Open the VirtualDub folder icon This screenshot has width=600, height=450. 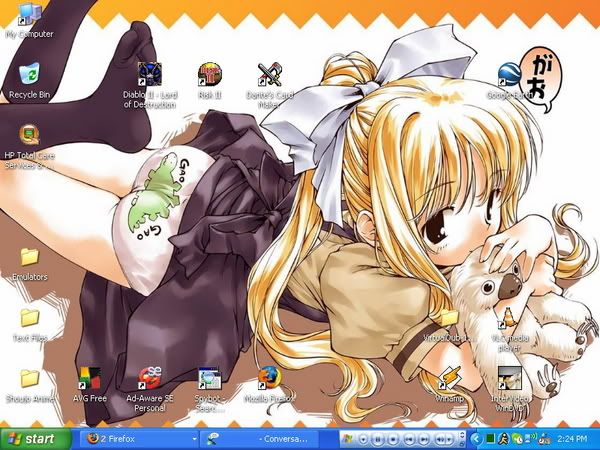(450, 326)
